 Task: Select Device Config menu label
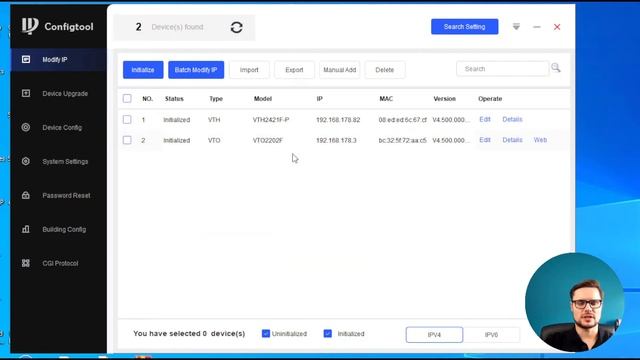[x=62, y=127]
